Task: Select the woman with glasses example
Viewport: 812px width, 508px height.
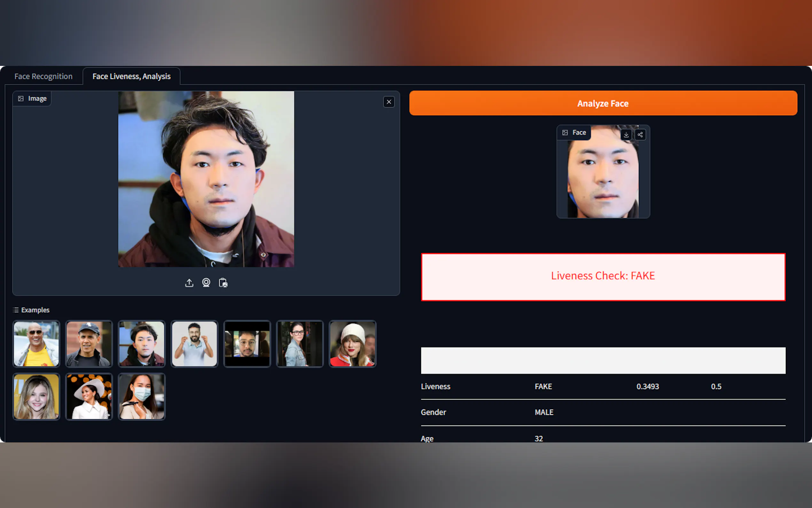Action: point(300,344)
